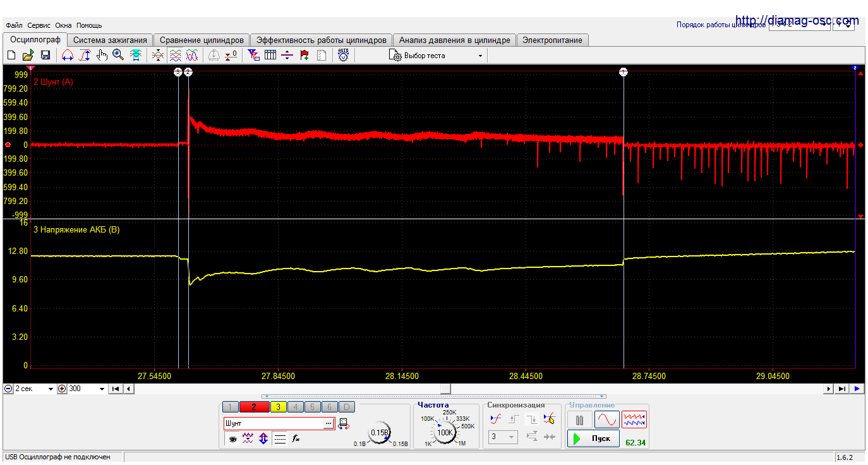Adjust the 0.15В voltage range knob
868x465 pixels.
380,433
